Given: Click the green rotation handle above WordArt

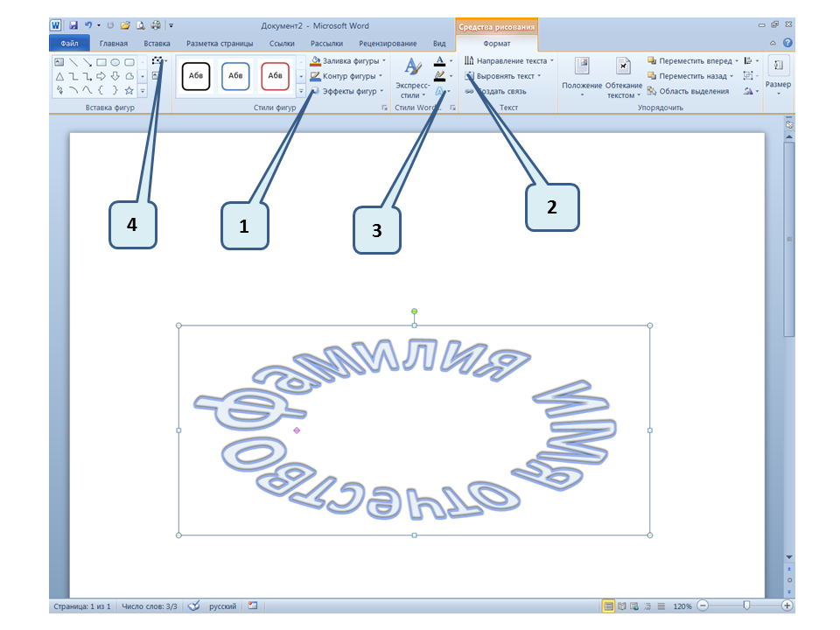Looking at the screenshot, I should (414, 311).
